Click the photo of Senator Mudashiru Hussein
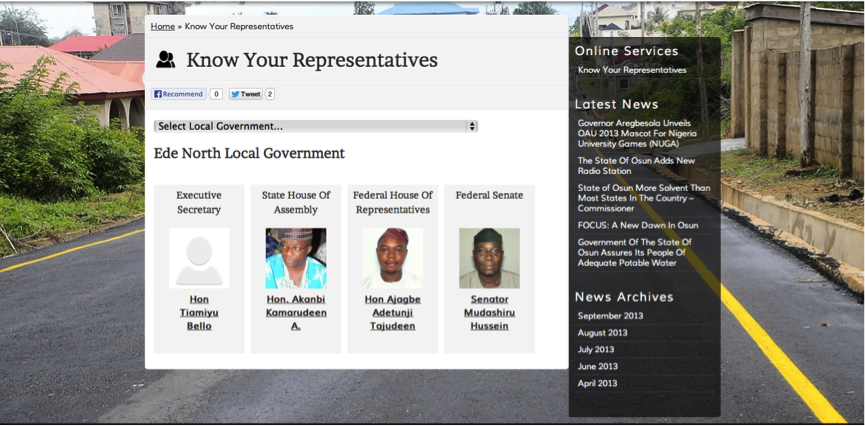 click(489, 258)
